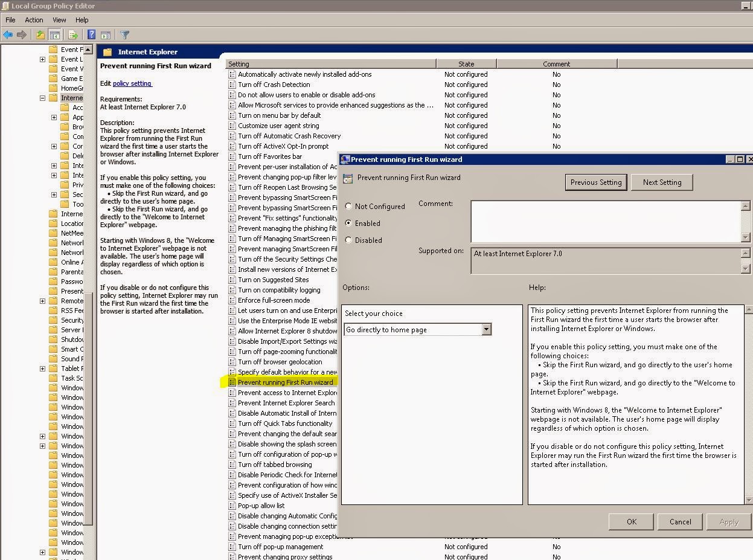This screenshot has width=753, height=560.
Task: Select the Sound F folder in tree
Action: (x=72, y=359)
